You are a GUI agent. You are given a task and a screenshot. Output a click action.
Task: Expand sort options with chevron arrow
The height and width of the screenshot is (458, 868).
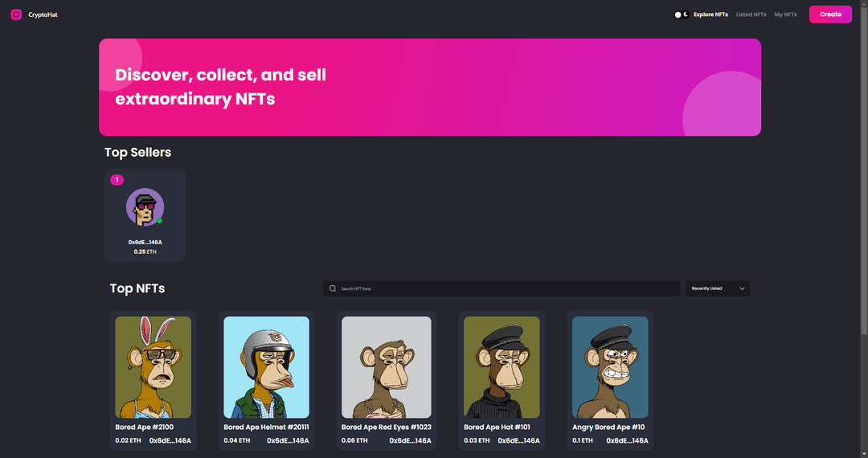coord(743,288)
